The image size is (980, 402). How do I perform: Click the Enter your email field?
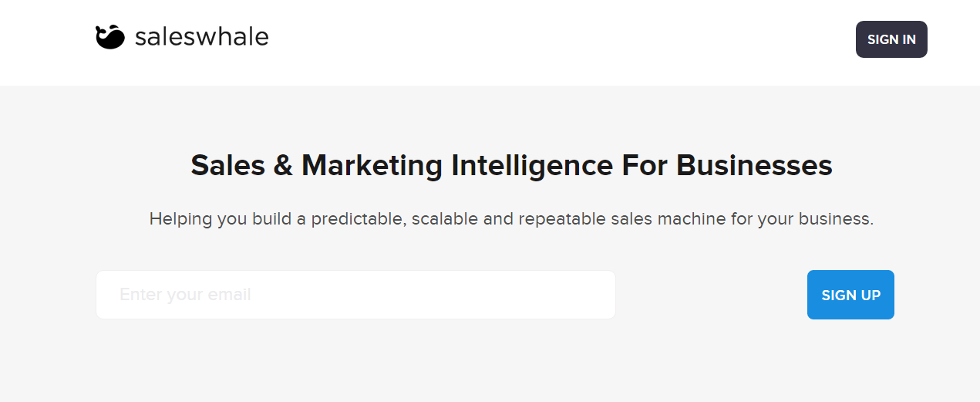click(355, 295)
